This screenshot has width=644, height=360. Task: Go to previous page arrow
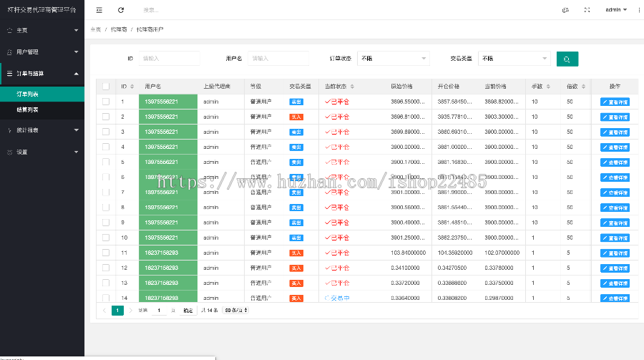pos(104,311)
